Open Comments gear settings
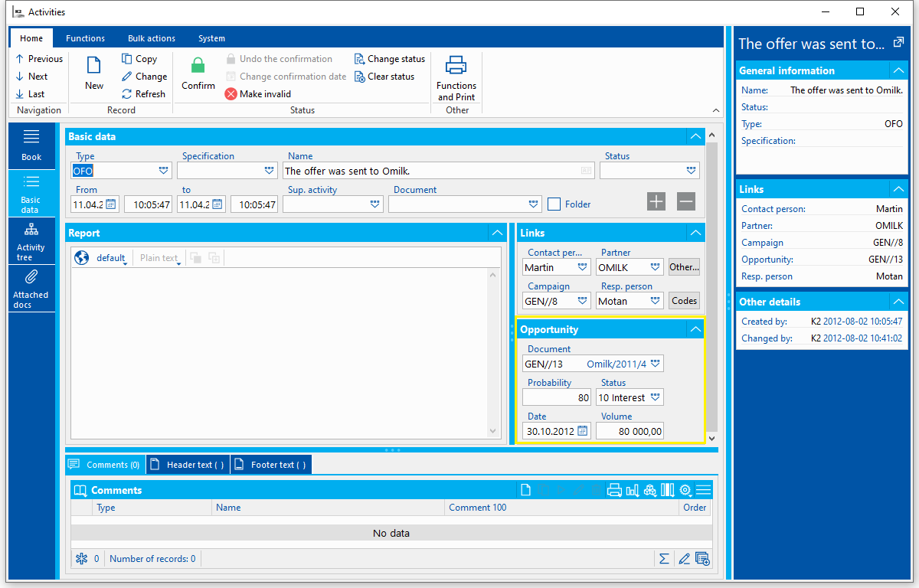This screenshot has height=588, width=919. pyautogui.click(x=685, y=490)
